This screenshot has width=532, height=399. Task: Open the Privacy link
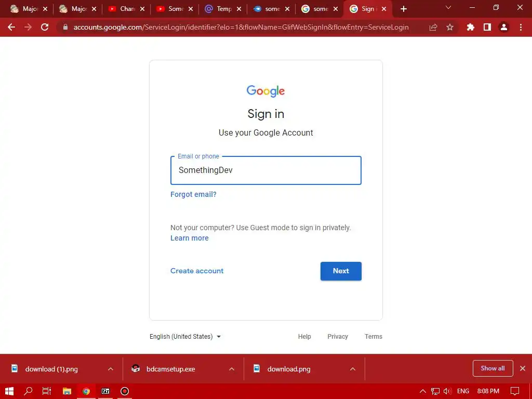(x=338, y=337)
